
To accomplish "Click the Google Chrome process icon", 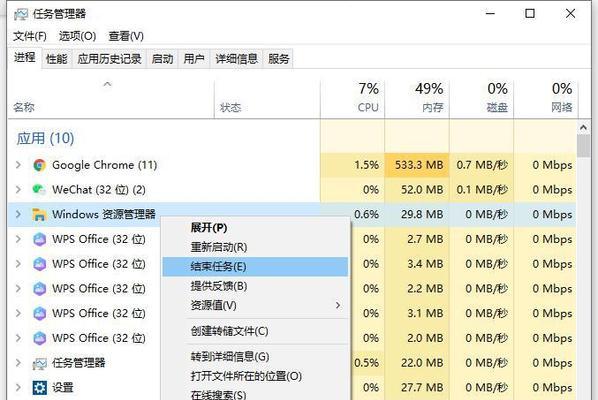I will point(40,165).
